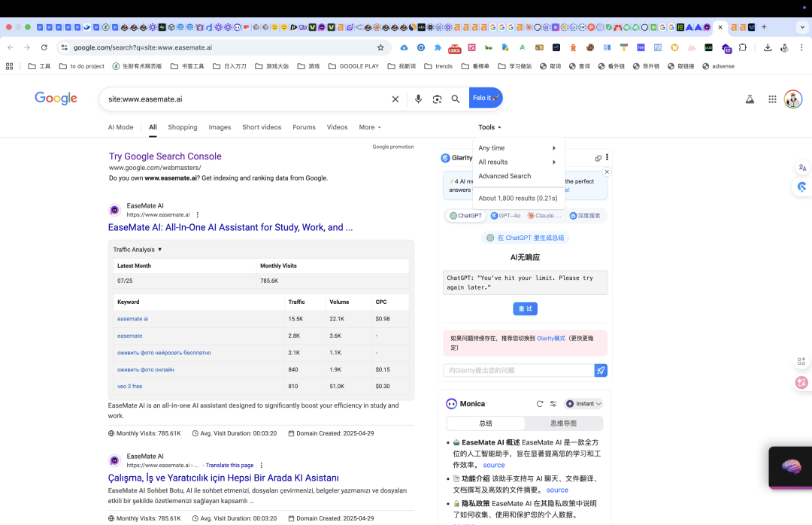Image resolution: width=812 pixels, height=525 pixels.
Task: Open the green 'pub' extension icon
Action: pos(708,47)
